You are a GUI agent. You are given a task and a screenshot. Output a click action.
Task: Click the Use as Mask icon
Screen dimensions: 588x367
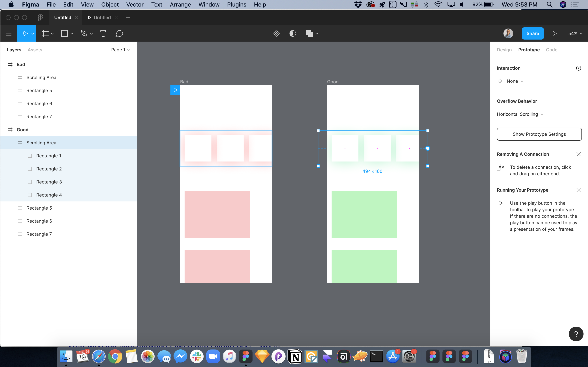click(x=292, y=33)
